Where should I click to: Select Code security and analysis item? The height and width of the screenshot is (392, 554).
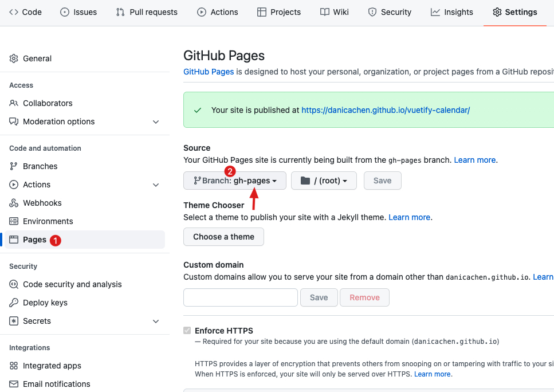point(72,284)
